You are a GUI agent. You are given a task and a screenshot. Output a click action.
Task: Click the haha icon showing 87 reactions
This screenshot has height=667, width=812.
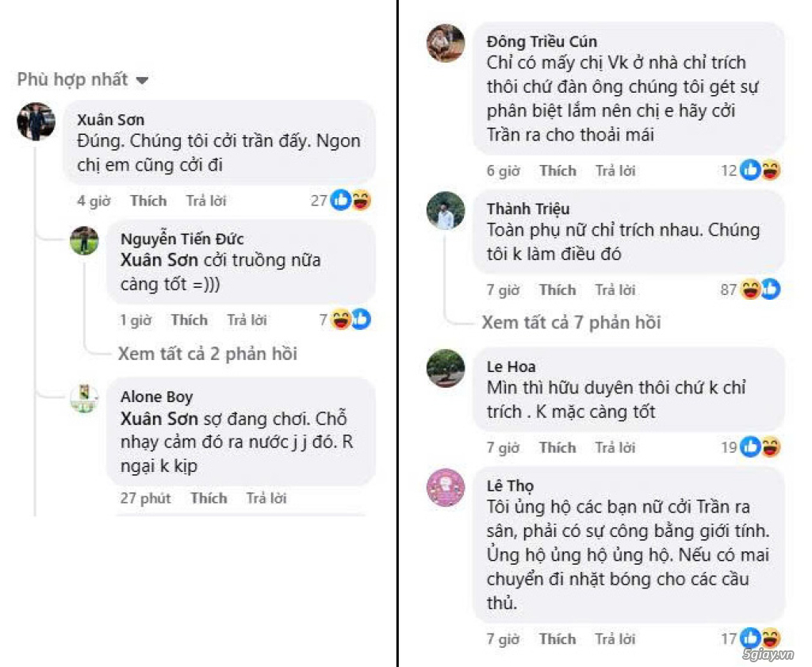(749, 289)
